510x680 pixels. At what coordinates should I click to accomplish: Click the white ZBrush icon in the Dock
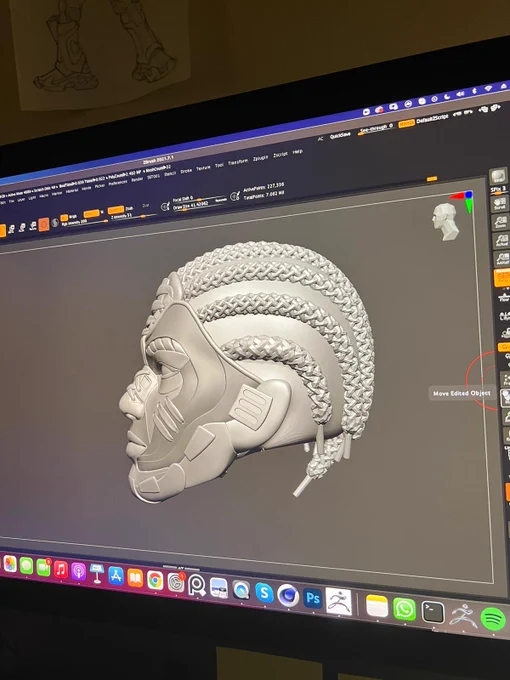coord(339,601)
